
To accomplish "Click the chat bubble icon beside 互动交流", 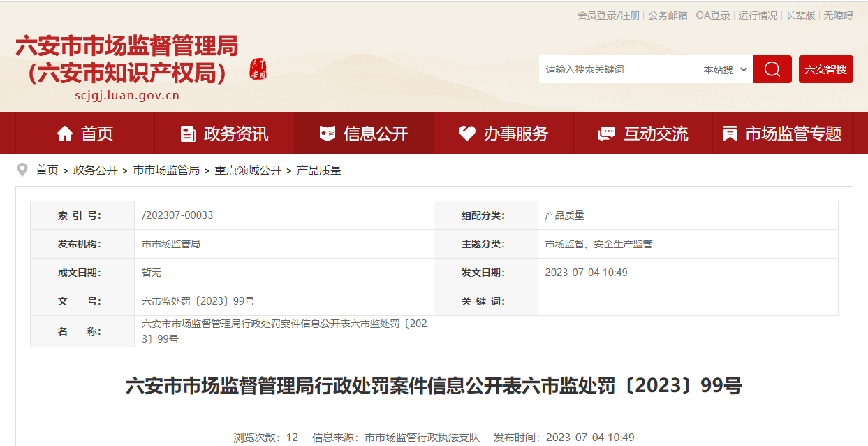I will click(606, 134).
